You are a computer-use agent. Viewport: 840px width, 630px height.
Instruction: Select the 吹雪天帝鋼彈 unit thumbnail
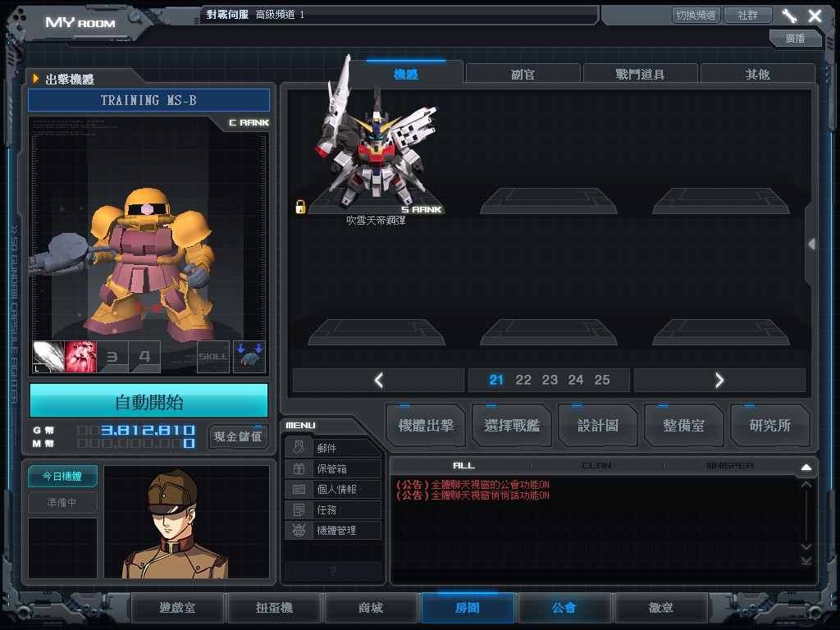377,139
